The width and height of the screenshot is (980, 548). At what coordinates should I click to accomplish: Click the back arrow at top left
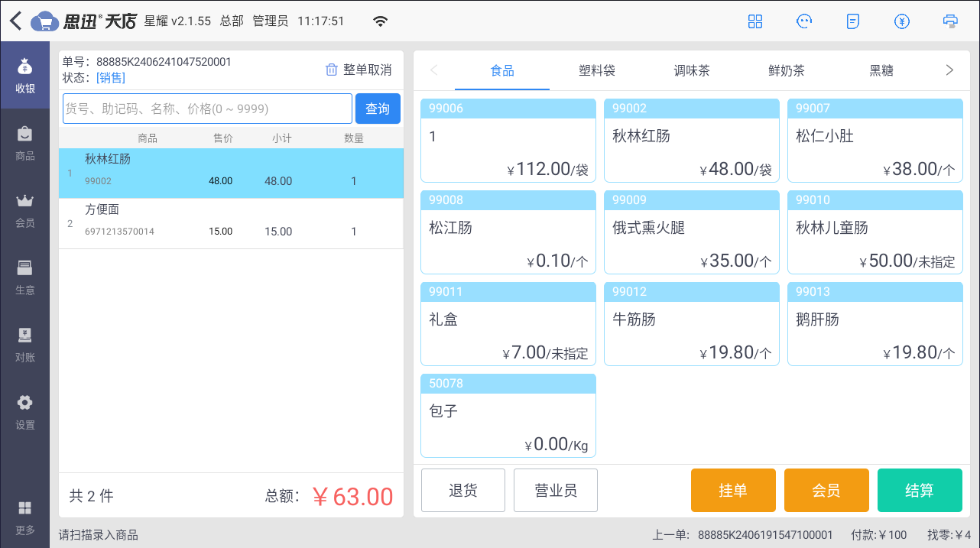click(x=14, y=21)
